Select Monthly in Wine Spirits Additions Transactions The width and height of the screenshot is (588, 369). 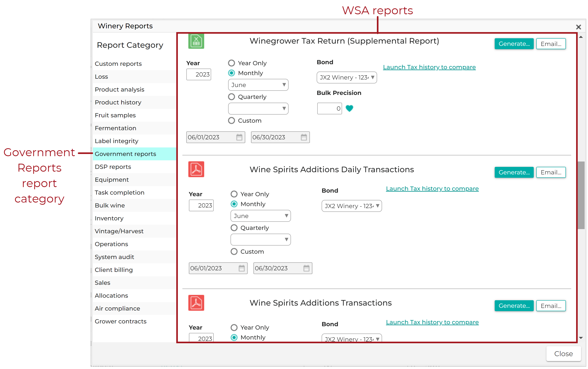pos(234,337)
